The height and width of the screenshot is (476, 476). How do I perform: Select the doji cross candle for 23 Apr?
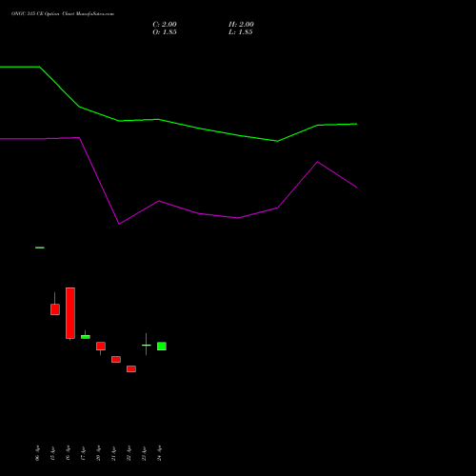click(x=147, y=345)
